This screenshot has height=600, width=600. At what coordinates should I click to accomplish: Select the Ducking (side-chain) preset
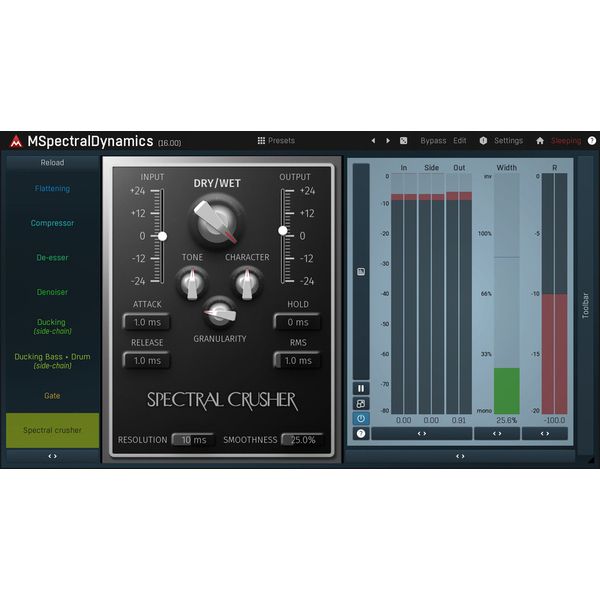[52, 326]
